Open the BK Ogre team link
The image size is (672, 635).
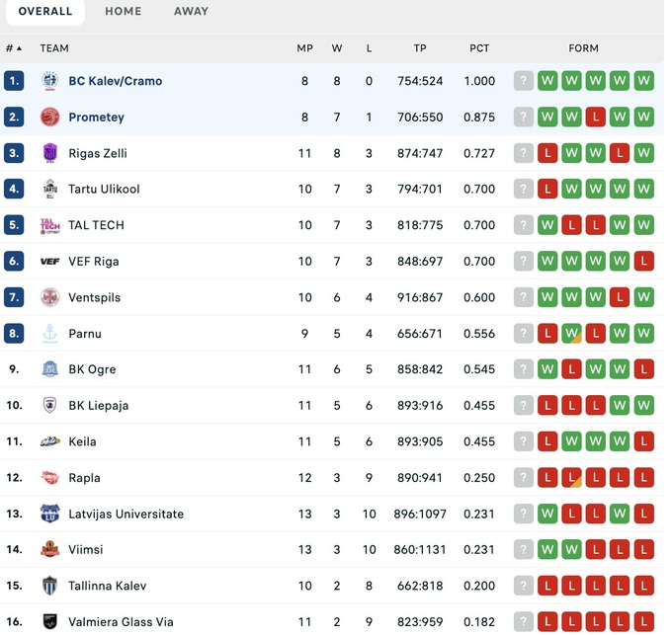pos(92,369)
